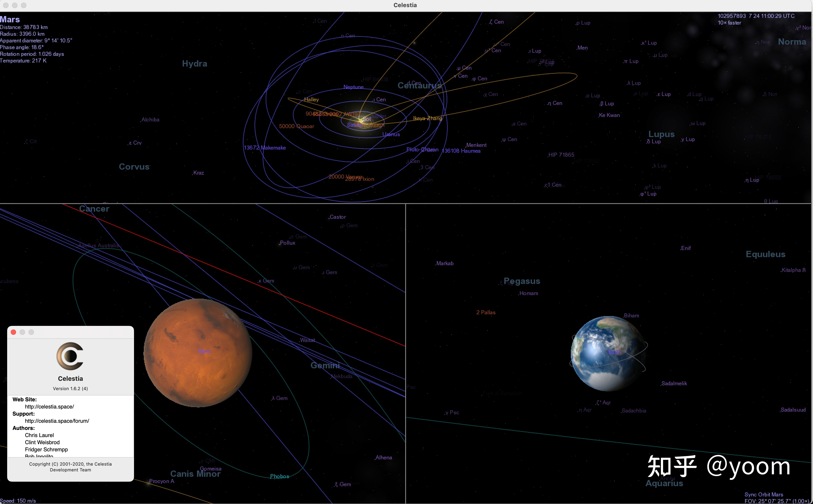Select the 50000 Quaoar label
This screenshot has height=504, width=813.
(296, 126)
